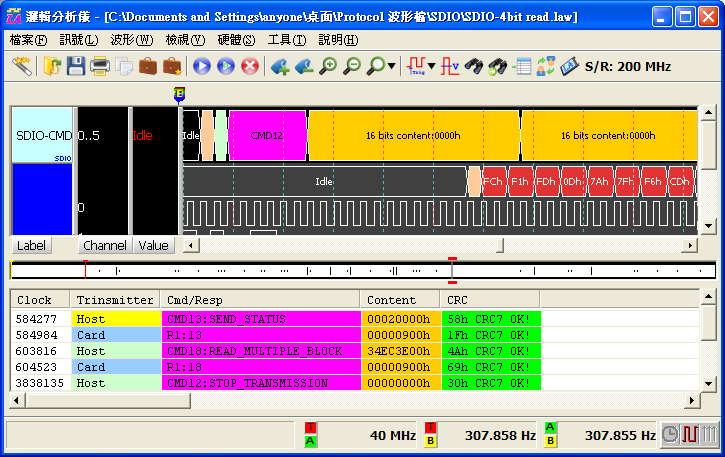Viewport: 725px width, 457px height.
Task: Print with the printer icon
Action: [x=100, y=66]
